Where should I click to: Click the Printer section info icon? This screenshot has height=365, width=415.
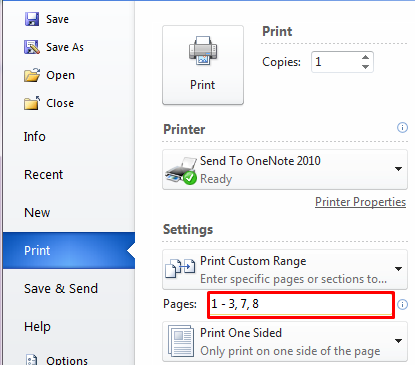[402, 127]
